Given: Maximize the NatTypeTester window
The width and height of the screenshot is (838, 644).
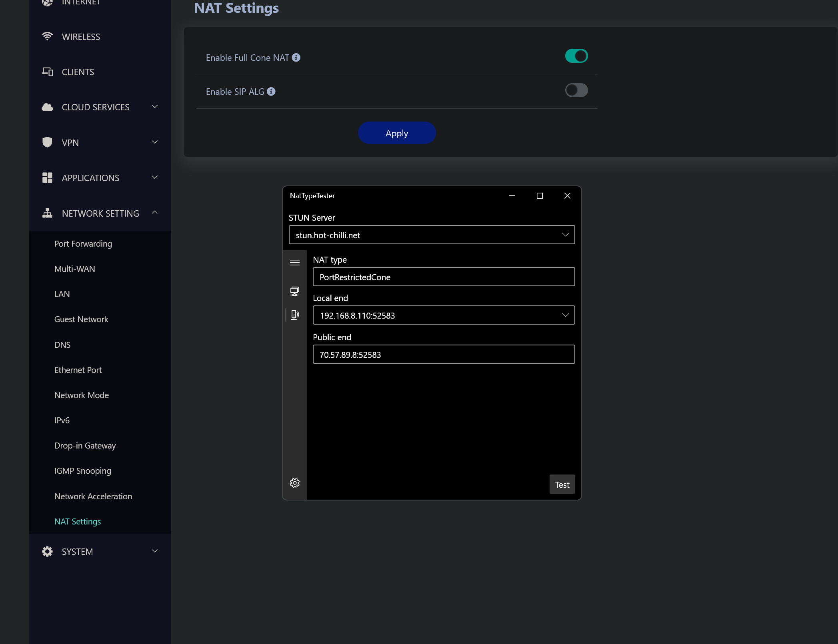Looking at the screenshot, I should pyautogui.click(x=540, y=195).
